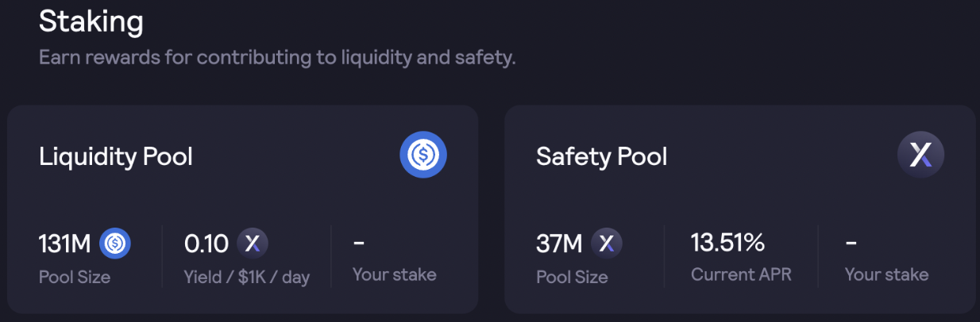Open the Liquidity Pool title

click(116, 157)
